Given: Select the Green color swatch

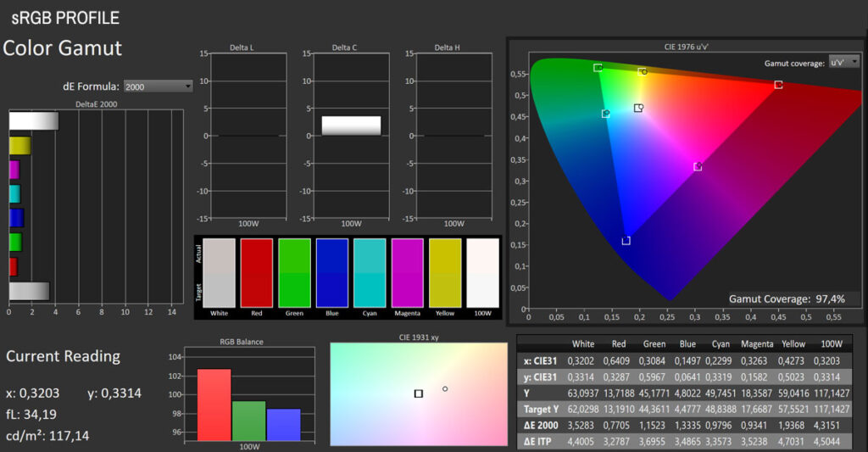Looking at the screenshot, I should coord(294,272).
